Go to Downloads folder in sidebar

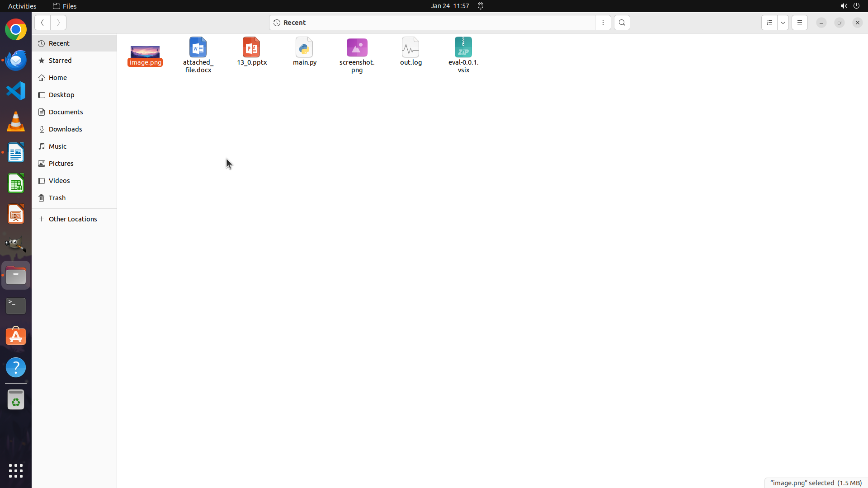point(65,129)
